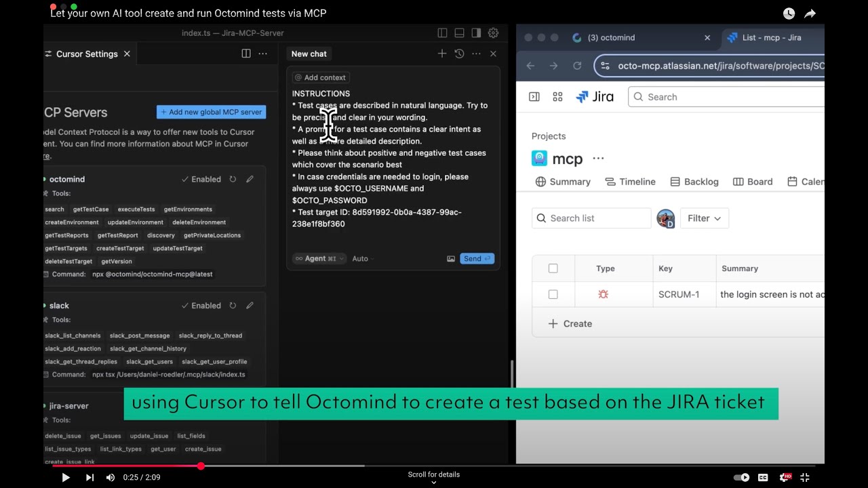Viewport: 868px width, 488px height.
Task: Exit full screen mode
Action: [x=805, y=477]
